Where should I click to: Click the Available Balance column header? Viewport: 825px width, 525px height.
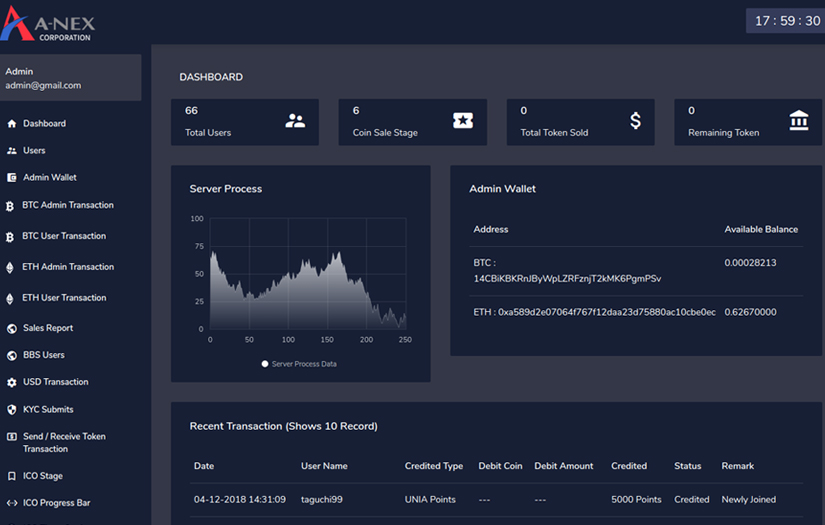click(x=761, y=229)
